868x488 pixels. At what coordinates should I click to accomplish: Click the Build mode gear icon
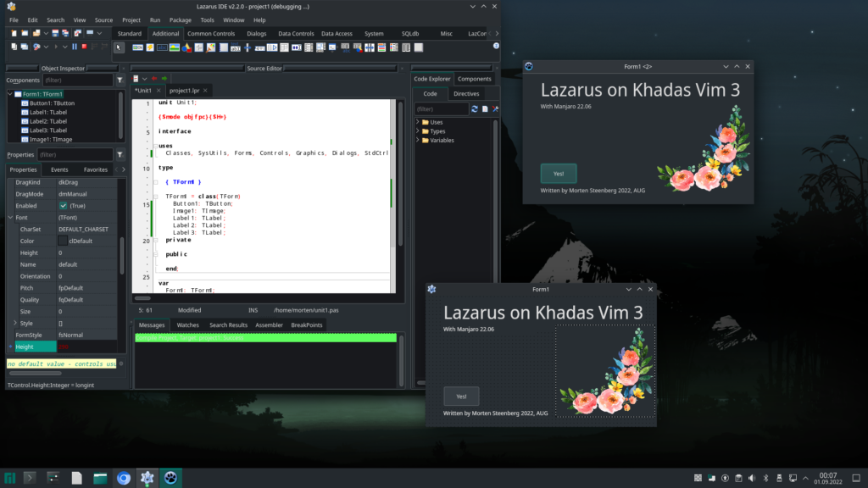tap(36, 47)
